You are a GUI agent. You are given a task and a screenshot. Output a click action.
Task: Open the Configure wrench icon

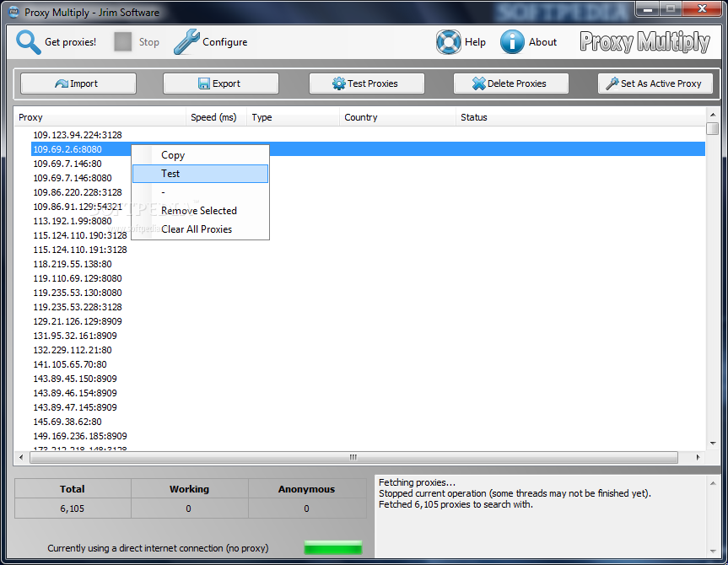tap(186, 42)
